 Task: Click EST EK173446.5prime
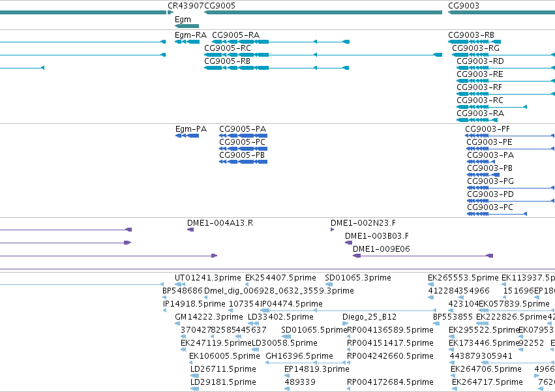[451, 350]
